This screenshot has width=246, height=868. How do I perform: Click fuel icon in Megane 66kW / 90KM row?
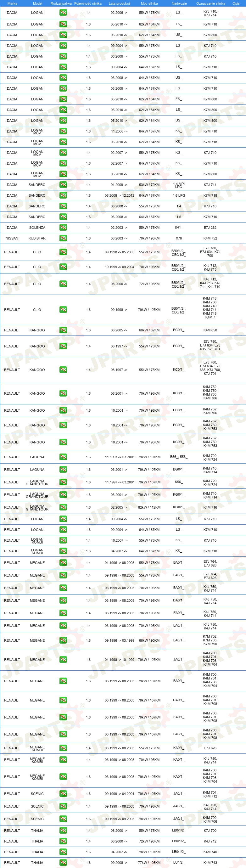pos(63,640)
